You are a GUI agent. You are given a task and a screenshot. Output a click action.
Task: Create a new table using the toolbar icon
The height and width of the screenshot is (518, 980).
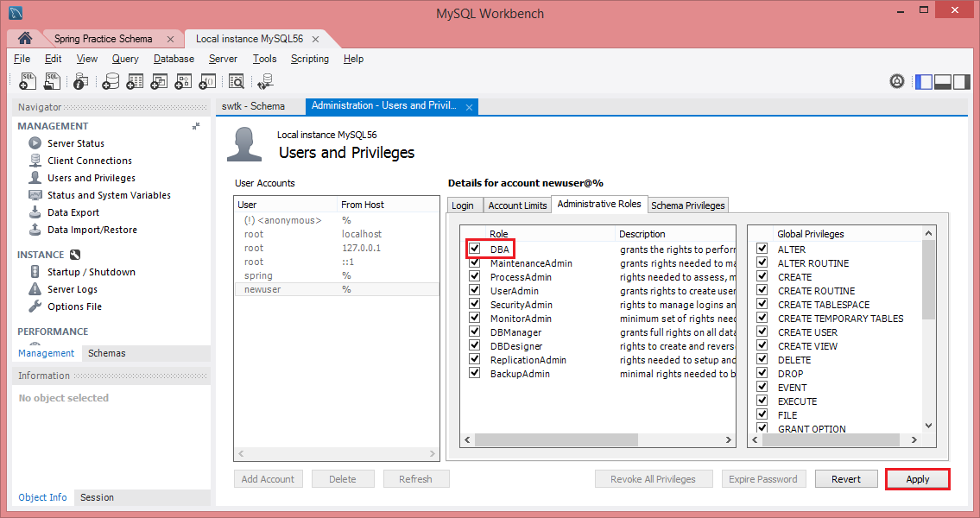(134, 80)
